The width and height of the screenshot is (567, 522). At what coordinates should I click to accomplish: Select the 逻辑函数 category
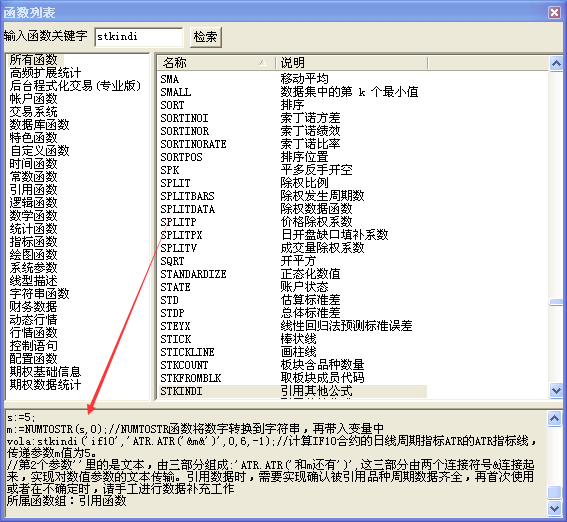point(34,203)
